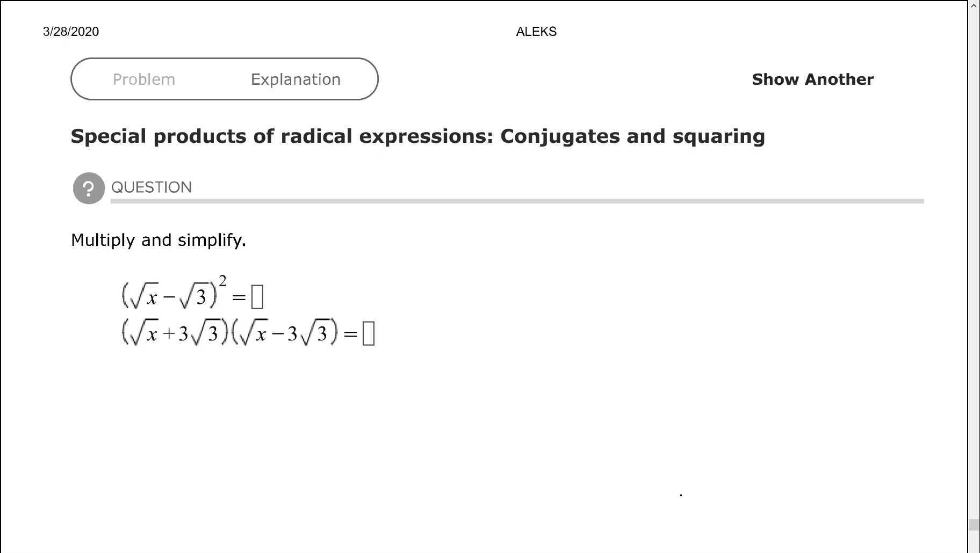Click the answer box for the conjugate product
Image resolution: width=980 pixels, height=553 pixels.
click(369, 333)
